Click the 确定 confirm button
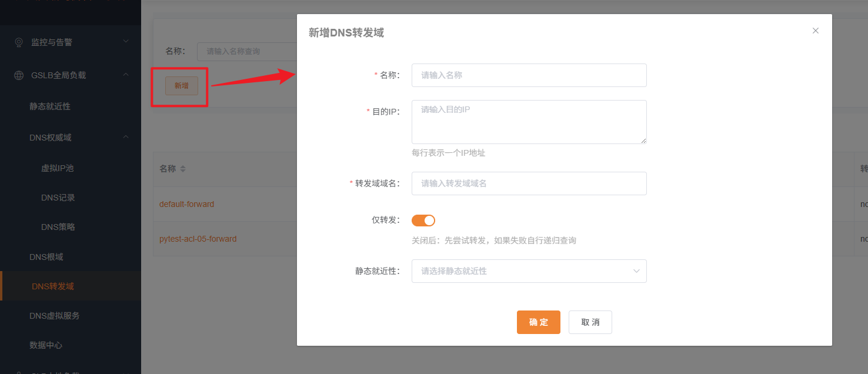868x374 pixels. (x=538, y=322)
